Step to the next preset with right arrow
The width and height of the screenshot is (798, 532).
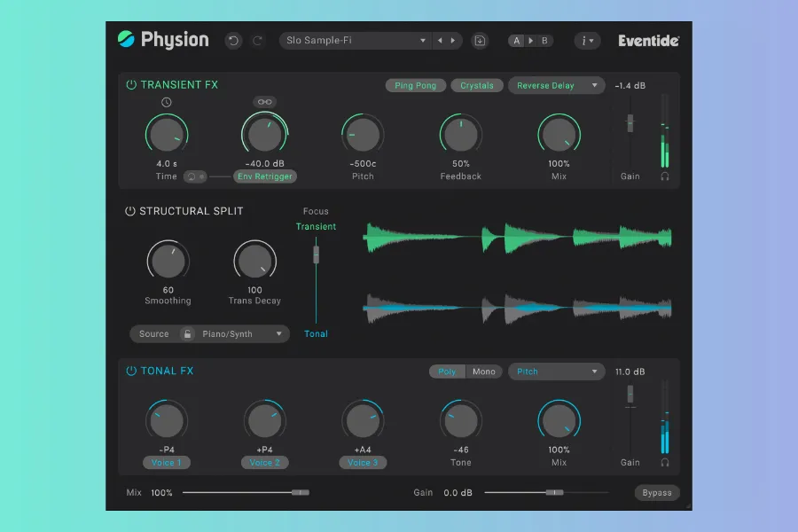point(453,40)
